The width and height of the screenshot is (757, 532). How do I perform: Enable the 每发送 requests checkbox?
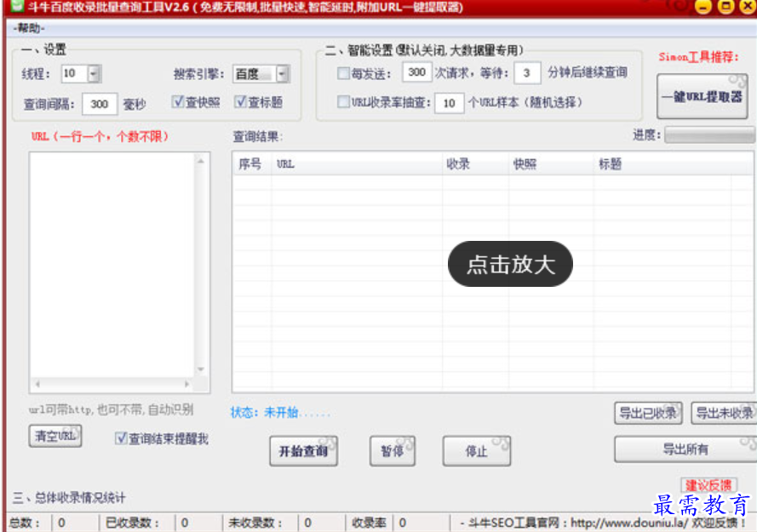pos(343,73)
